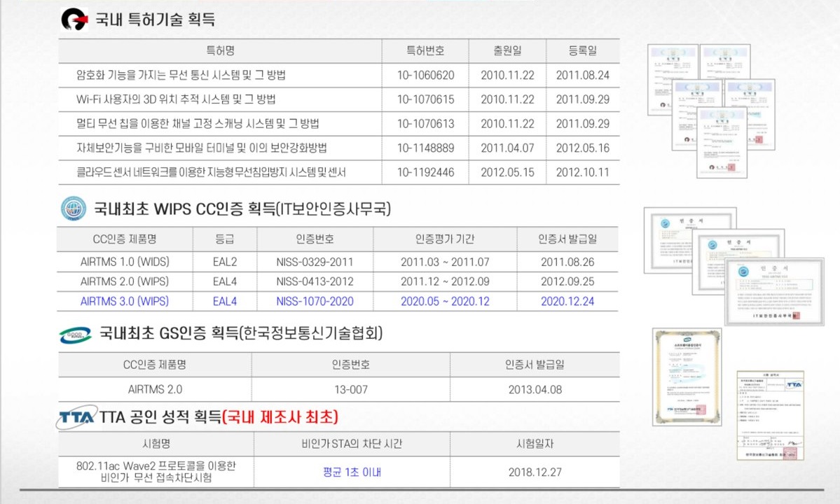The width and height of the screenshot is (840, 504).
Task: Click the blue 평균 1초 이내 text
Action: tap(351, 472)
